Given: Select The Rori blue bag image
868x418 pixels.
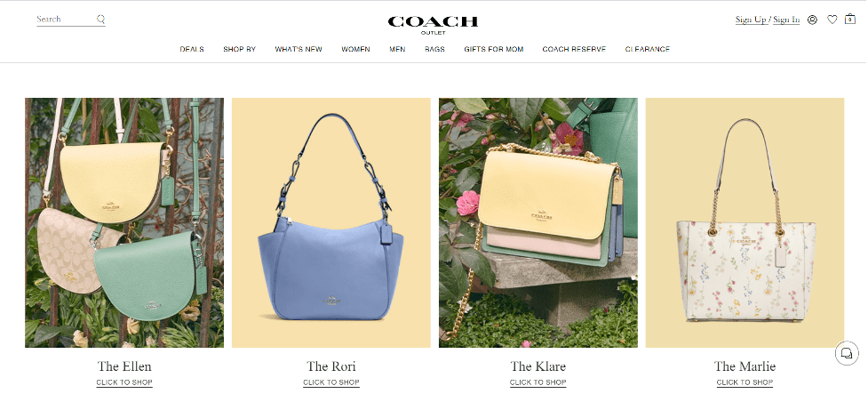Looking at the screenshot, I should point(331,223).
